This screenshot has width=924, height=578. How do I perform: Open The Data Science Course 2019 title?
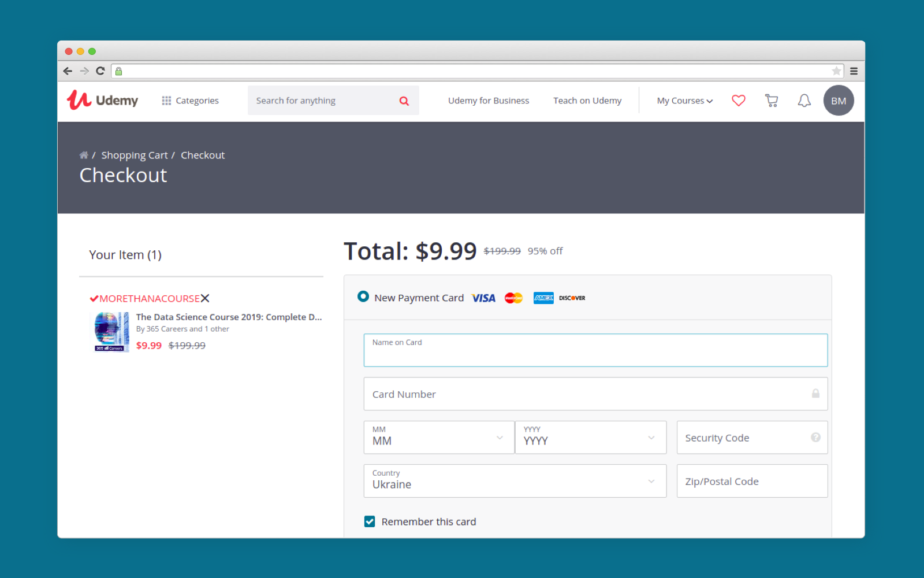click(x=229, y=317)
